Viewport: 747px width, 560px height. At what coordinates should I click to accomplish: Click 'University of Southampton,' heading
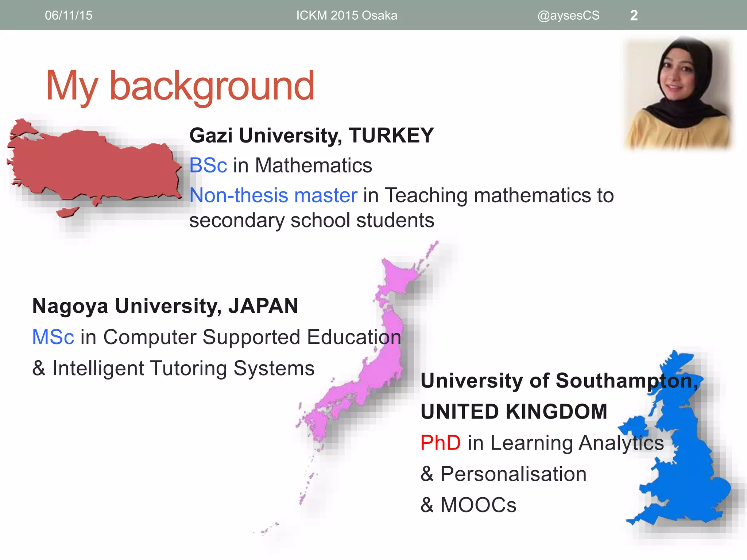(x=559, y=380)
